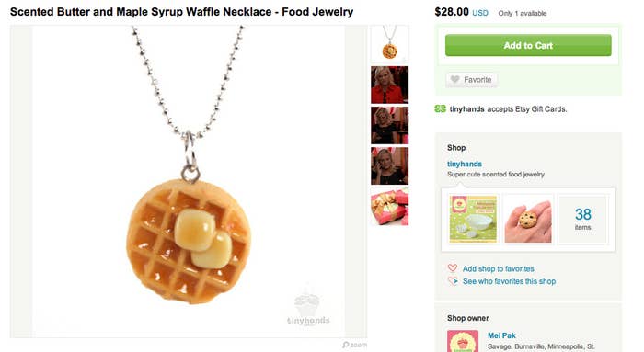
Task: Open See who favorites this shop
Action: coord(509,281)
